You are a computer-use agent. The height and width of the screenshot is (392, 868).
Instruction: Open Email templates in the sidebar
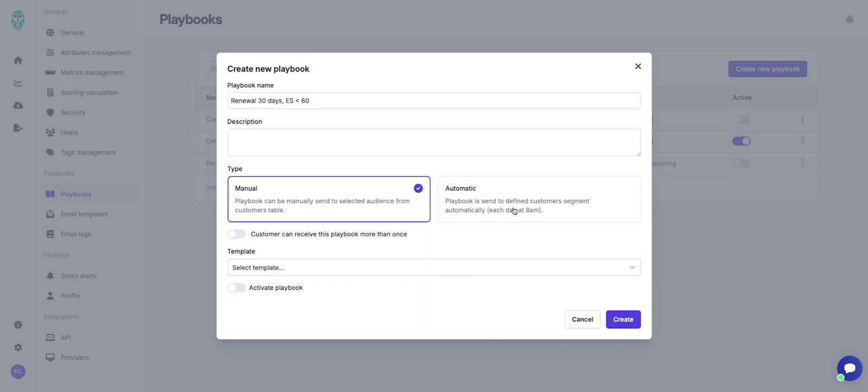[84, 214]
